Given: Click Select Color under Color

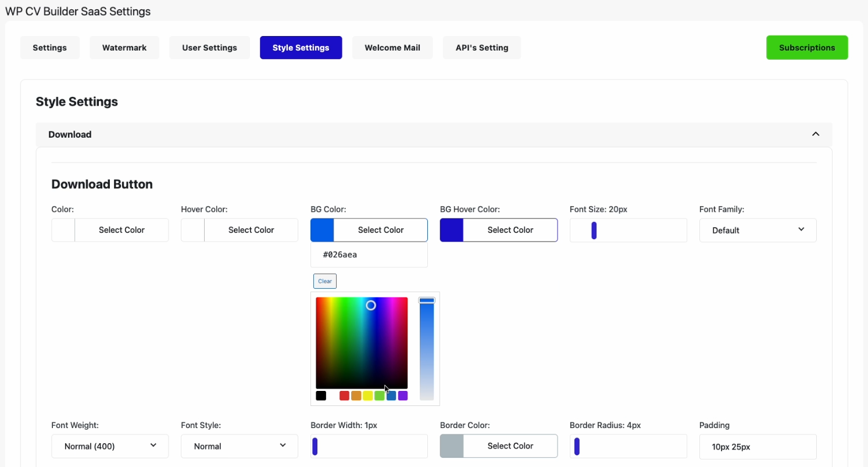Looking at the screenshot, I should click(122, 230).
